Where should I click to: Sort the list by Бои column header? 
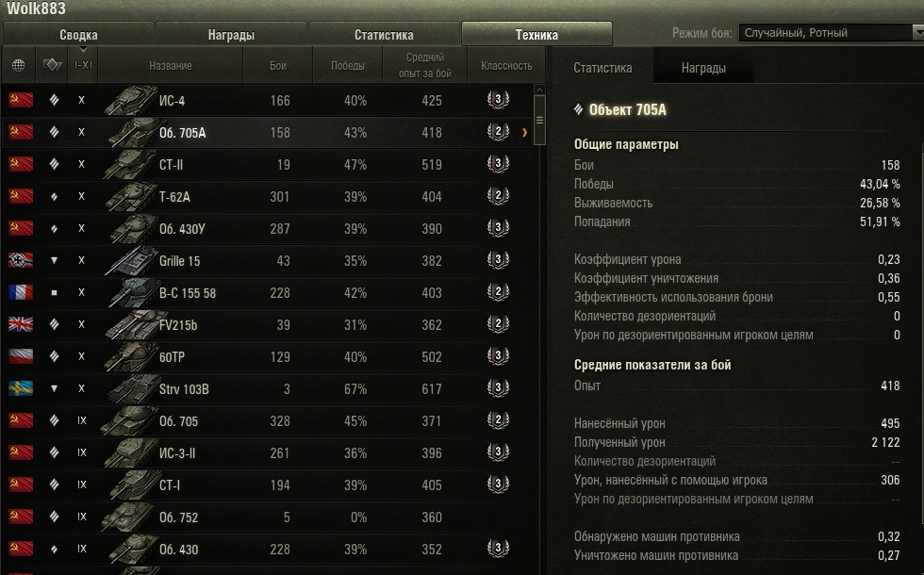click(277, 65)
